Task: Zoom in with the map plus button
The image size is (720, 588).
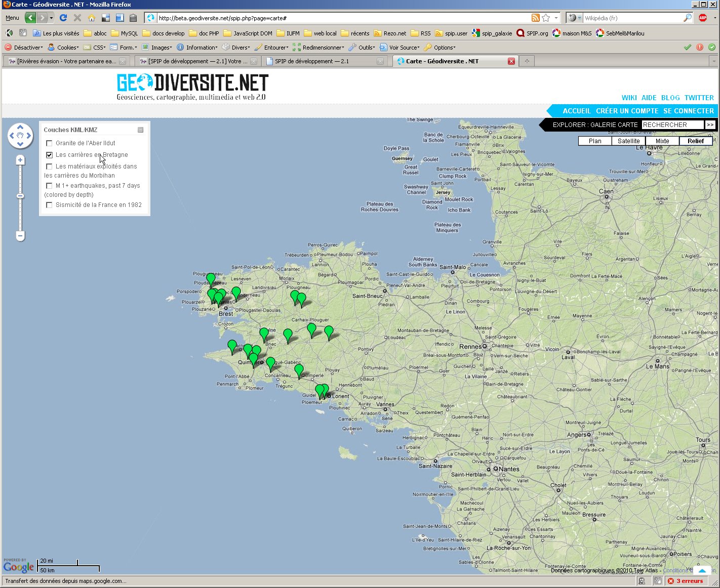Action: click(20, 160)
